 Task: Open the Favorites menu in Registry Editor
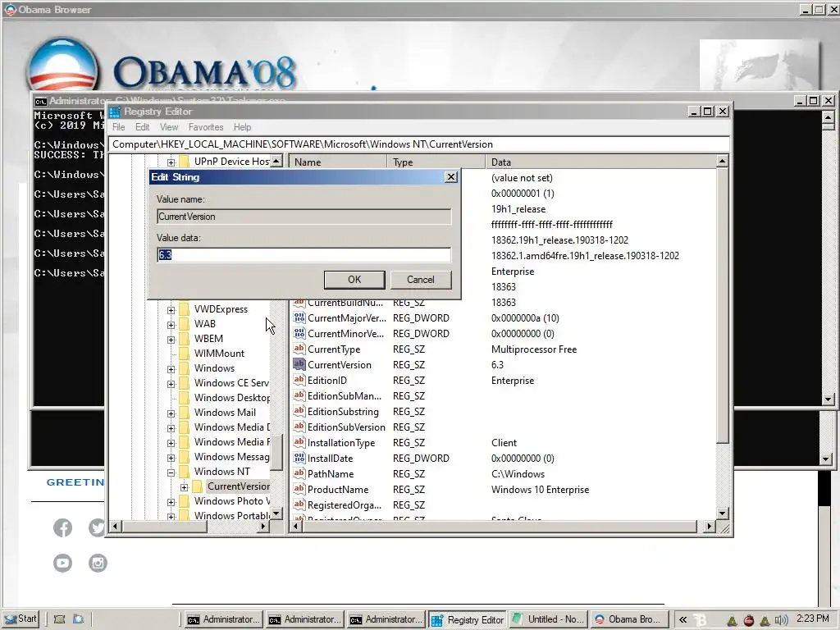pos(206,127)
